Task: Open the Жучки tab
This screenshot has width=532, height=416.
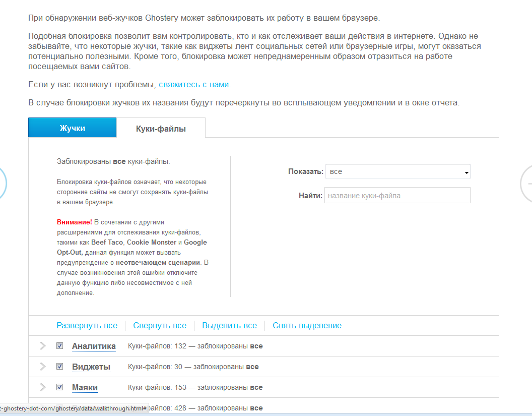Action: [72, 128]
